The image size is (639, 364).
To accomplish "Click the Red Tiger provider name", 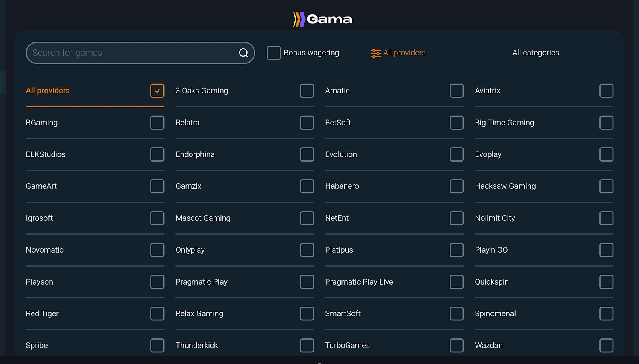I will [42, 314].
